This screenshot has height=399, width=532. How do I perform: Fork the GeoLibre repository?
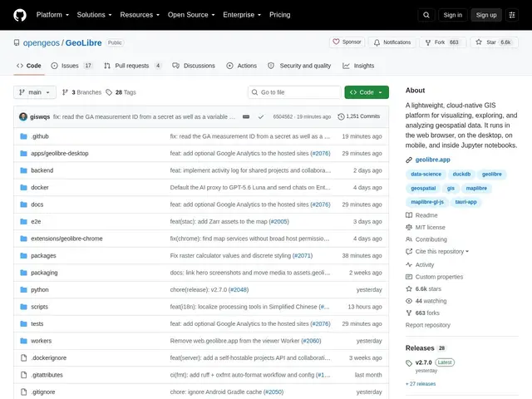[443, 42]
